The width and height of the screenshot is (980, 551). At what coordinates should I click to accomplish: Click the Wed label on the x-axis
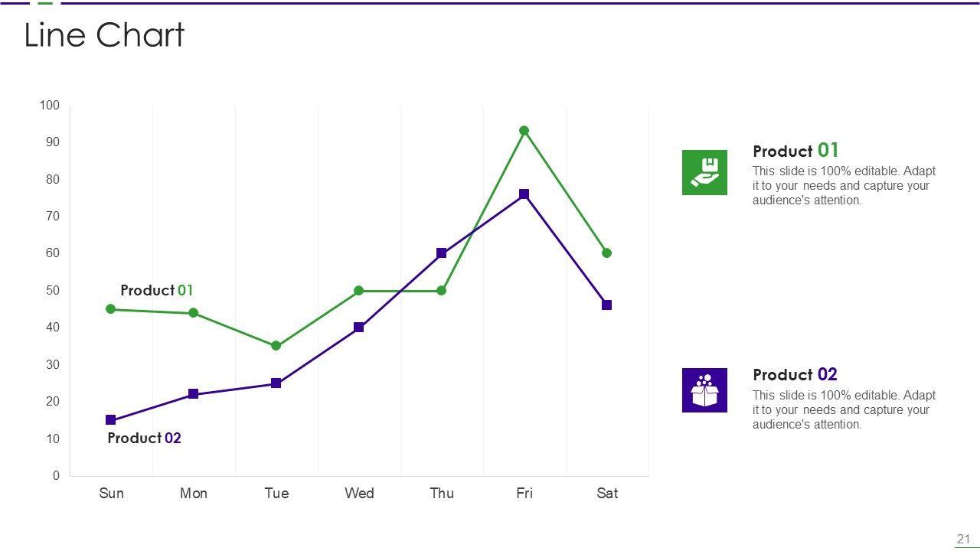359,494
